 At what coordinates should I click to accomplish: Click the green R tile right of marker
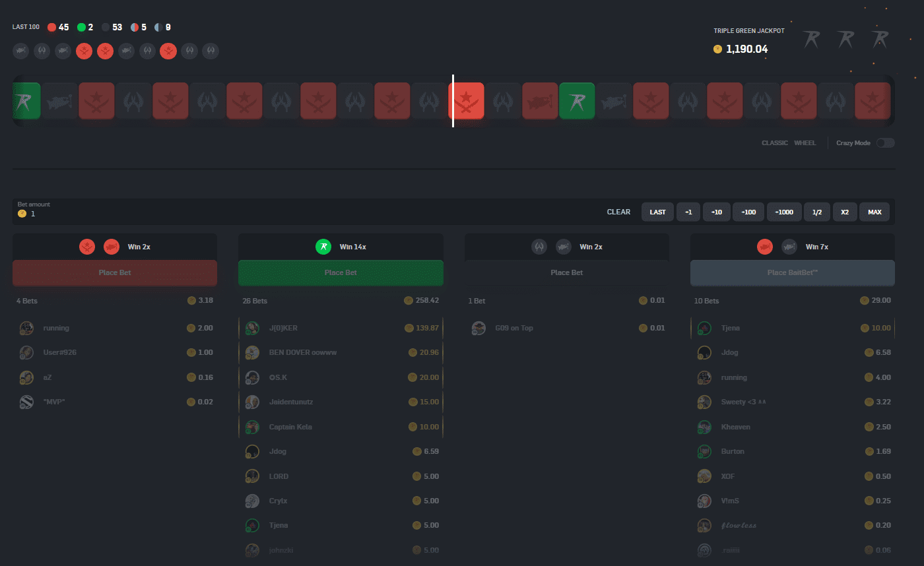coord(577,101)
